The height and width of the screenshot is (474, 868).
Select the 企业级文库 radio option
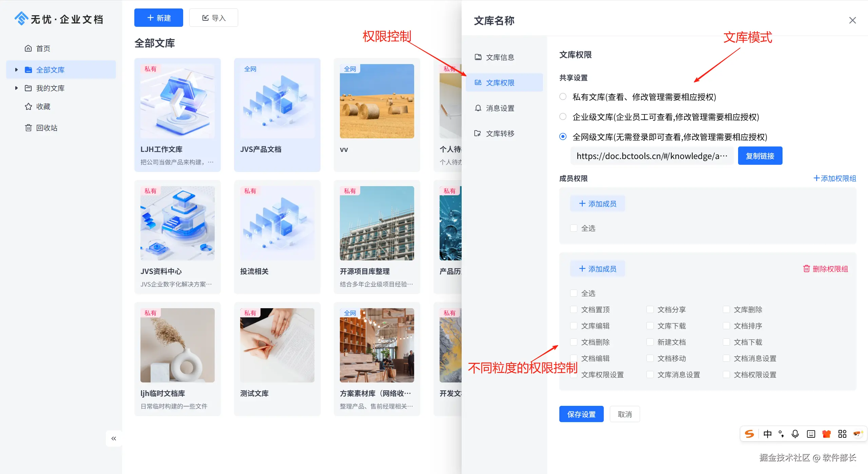click(x=563, y=117)
